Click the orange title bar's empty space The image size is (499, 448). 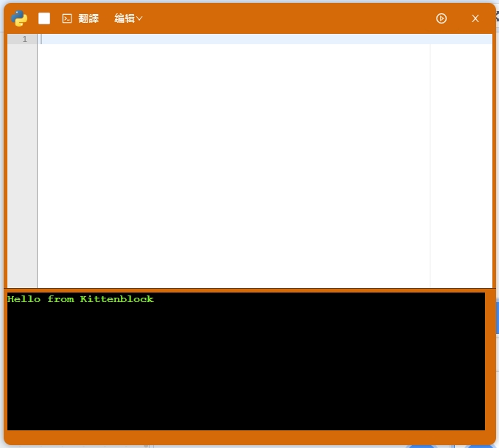(x=295, y=18)
